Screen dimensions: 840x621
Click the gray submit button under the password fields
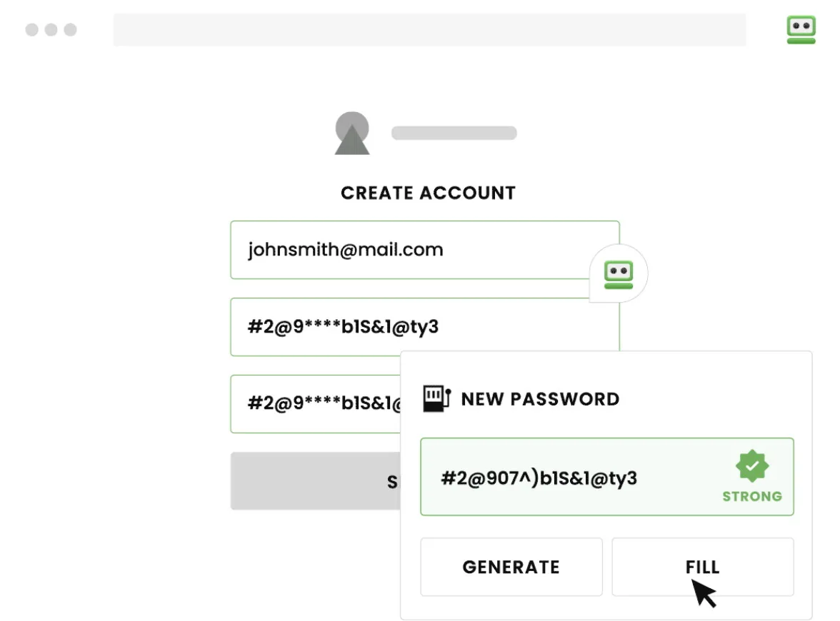(316, 481)
